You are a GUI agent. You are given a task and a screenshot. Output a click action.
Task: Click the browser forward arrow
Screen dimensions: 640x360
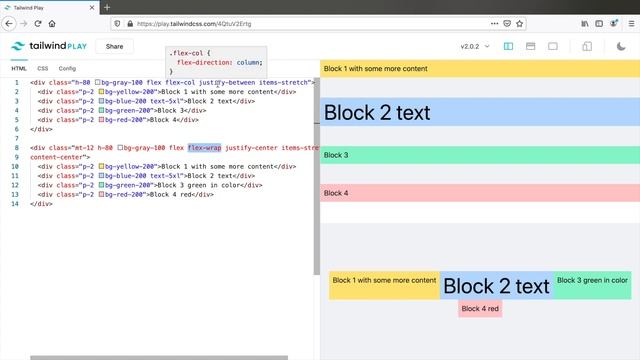(x=24, y=24)
